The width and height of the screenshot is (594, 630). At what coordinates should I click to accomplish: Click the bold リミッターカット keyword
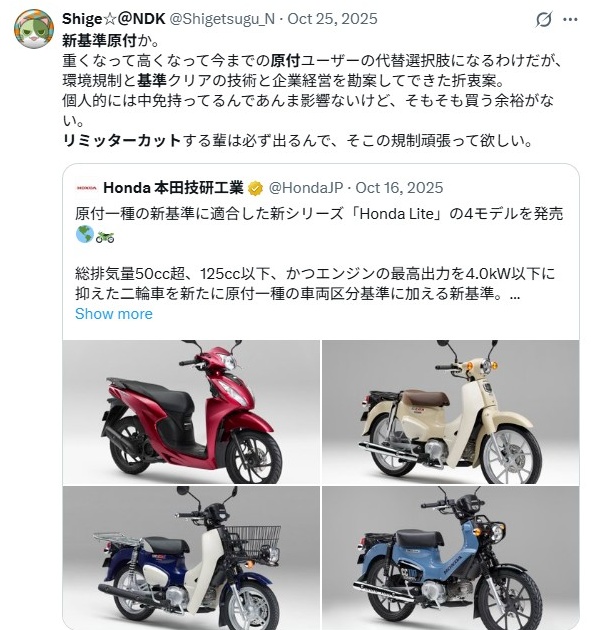122,141
